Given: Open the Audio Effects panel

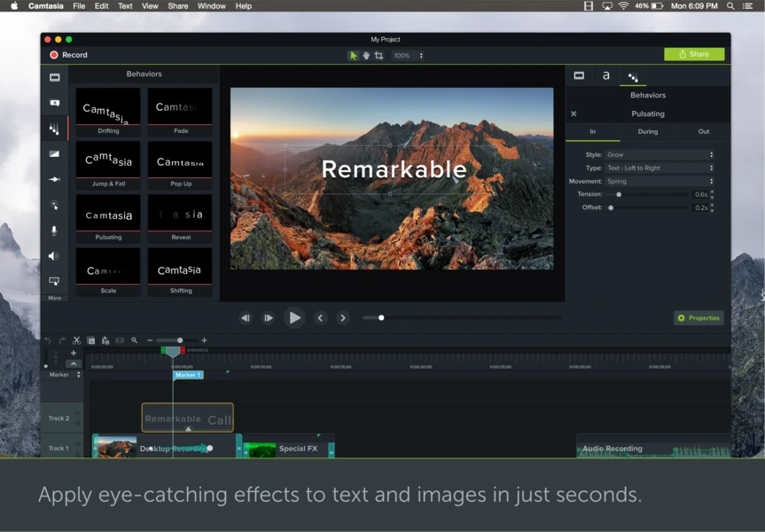Looking at the screenshot, I should coord(53,255).
